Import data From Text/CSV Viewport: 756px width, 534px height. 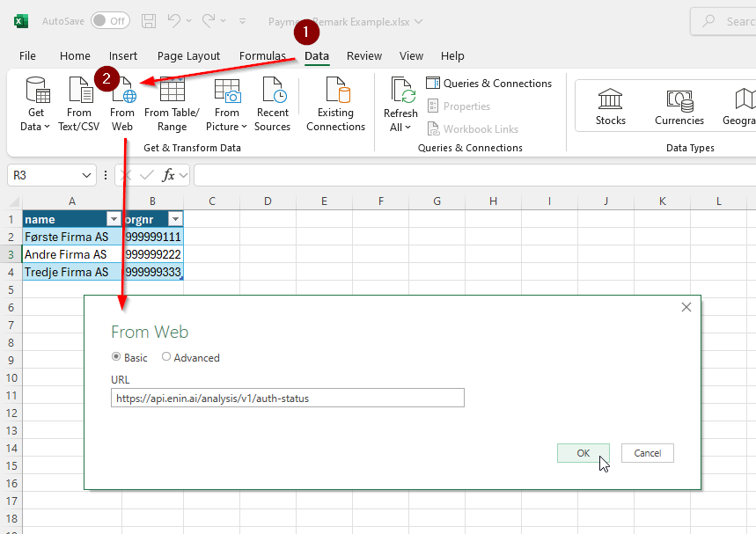79,104
